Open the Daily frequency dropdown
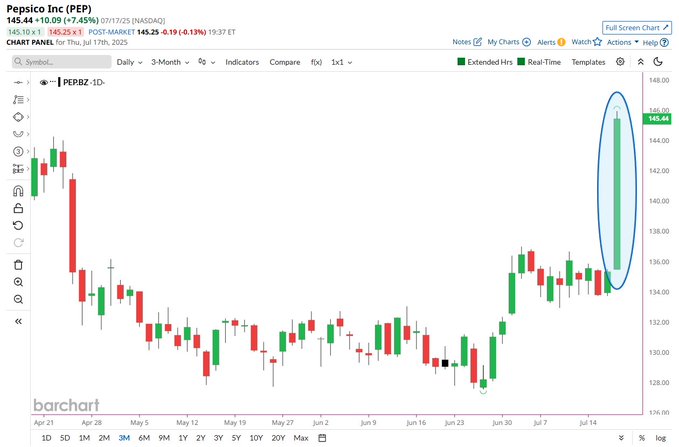Image resolution: width=679 pixels, height=447 pixels. click(x=129, y=62)
